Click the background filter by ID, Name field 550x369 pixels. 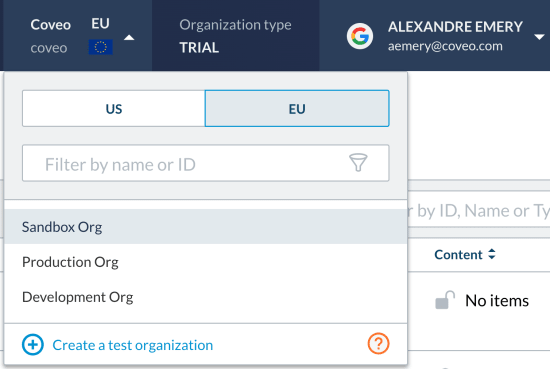click(x=479, y=210)
